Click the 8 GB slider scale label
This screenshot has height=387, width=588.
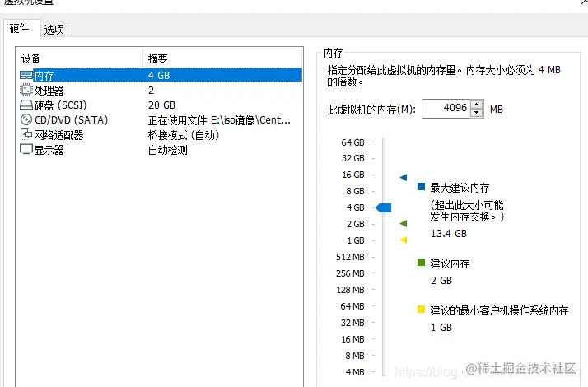(355, 191)
